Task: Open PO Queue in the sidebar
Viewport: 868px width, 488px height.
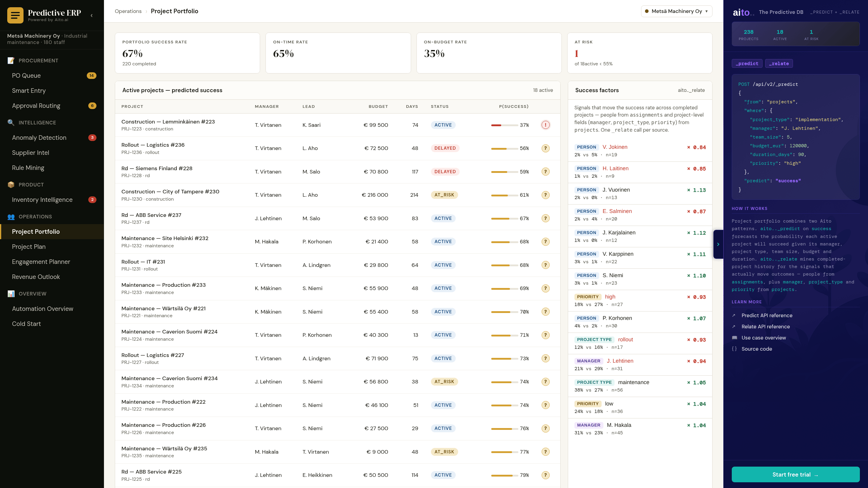Action: [x=52, y=75]
